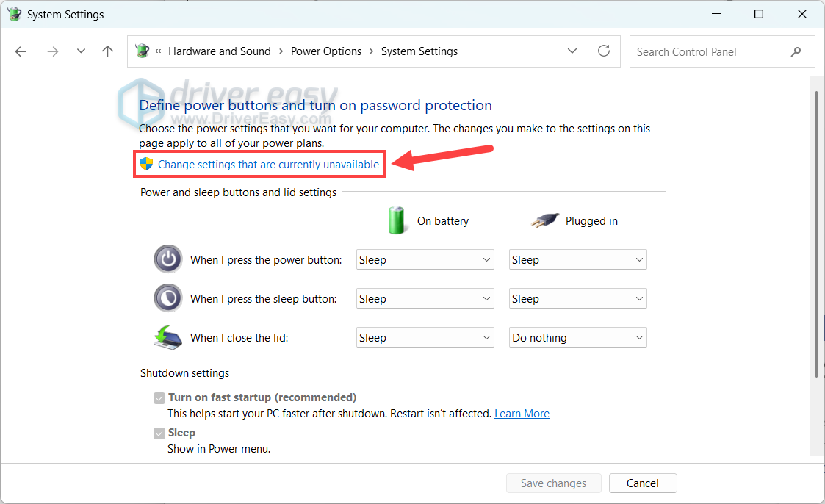Click the System Settings title bar icon
The image size is (825, 504).
(14, 14)
